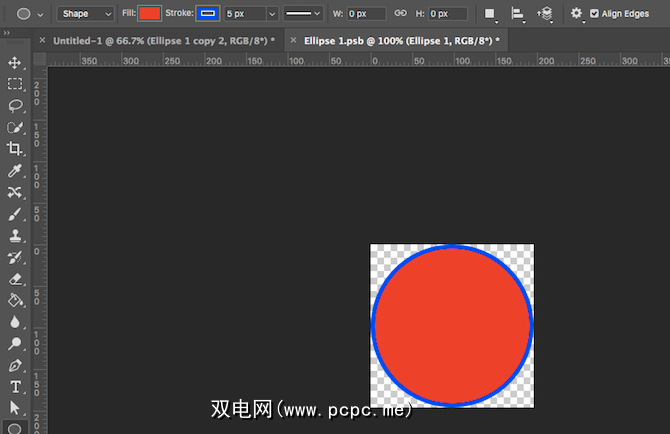Select the Crop tool
Viewport: 670px width, 434px height.
click(15, 149)
